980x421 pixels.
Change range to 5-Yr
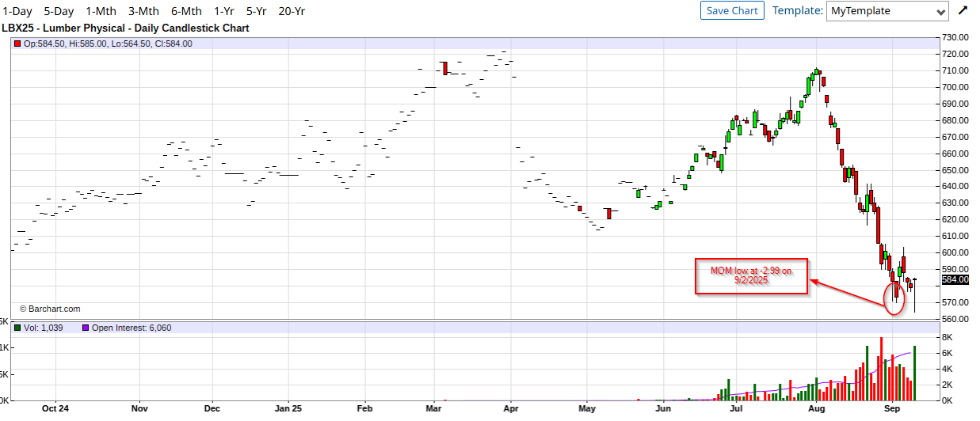point(256,11)
